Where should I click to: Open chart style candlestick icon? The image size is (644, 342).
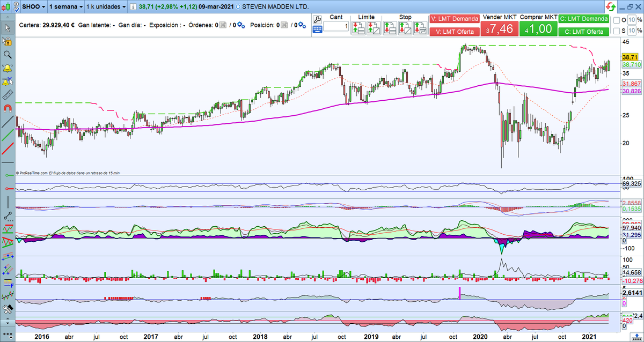pos(6,7)
